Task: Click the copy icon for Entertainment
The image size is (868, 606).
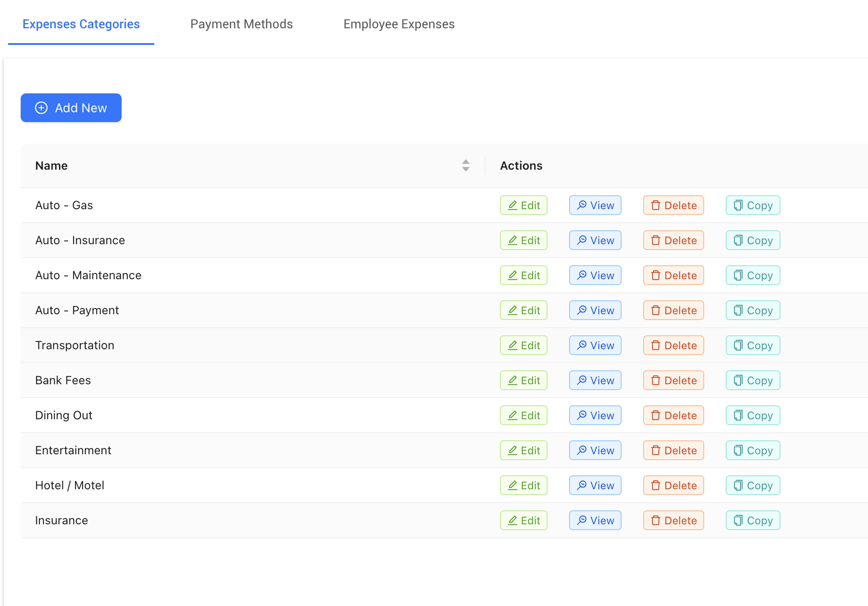Action: (x=738, y=450)
